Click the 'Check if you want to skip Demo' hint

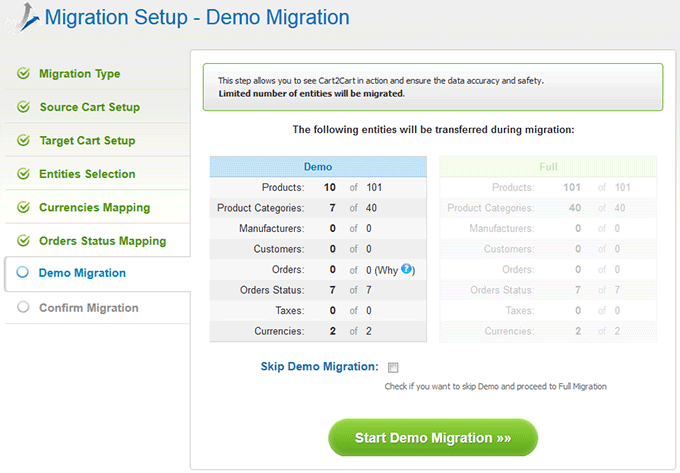click(496, 386)
